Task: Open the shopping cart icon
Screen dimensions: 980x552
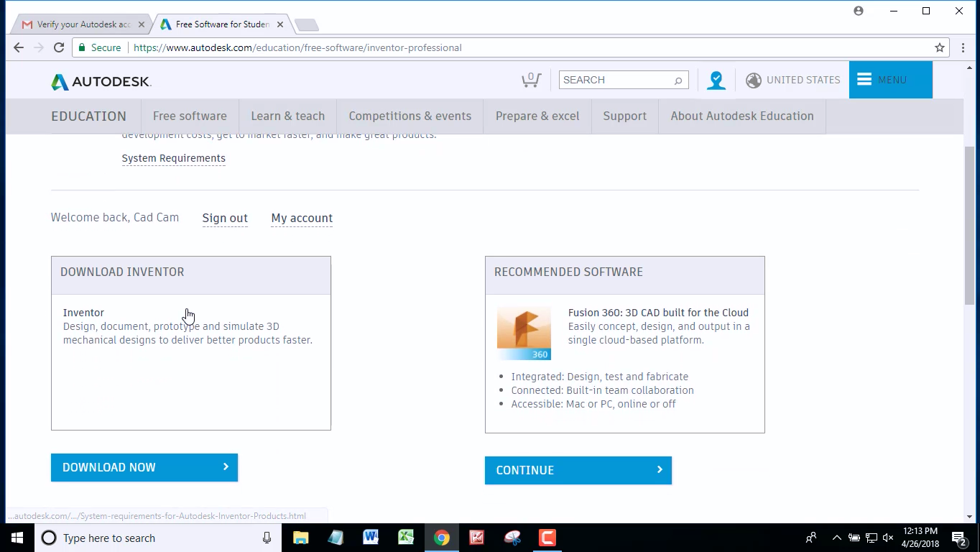Action: coord(531,80)
